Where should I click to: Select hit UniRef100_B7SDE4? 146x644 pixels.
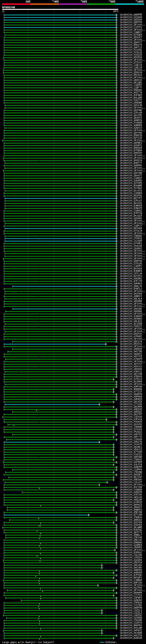point(131,35)
